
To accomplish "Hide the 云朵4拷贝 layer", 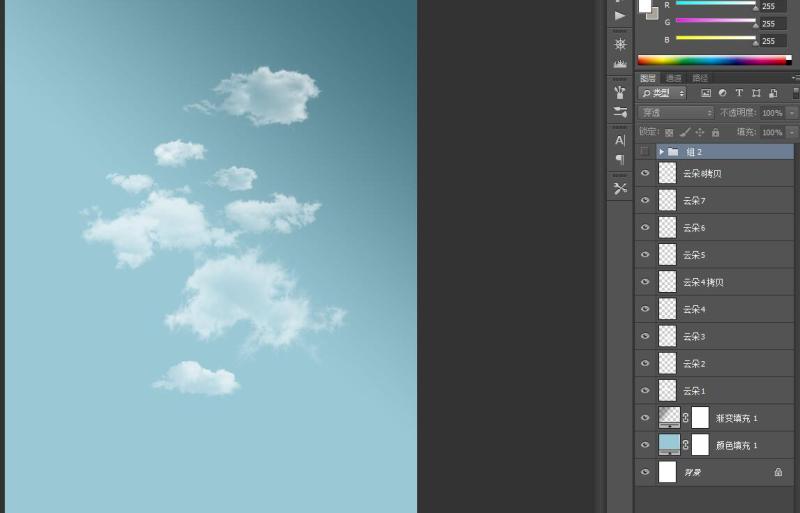I will click(x=645, y=282).
